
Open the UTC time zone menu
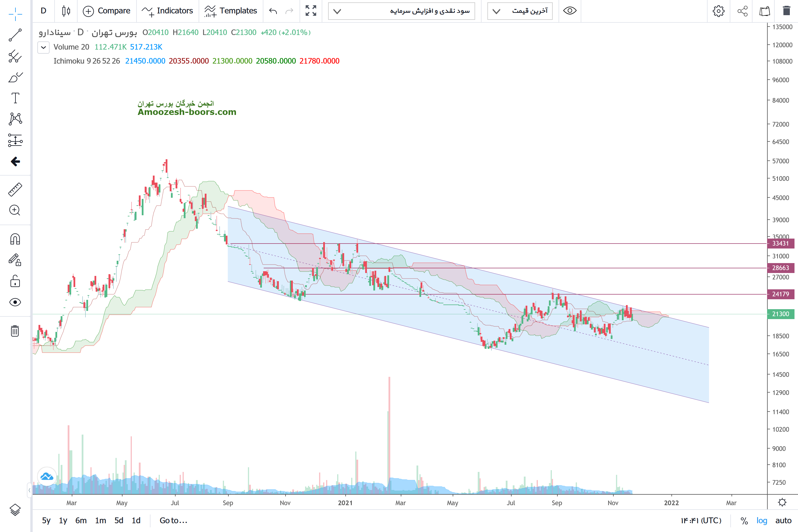pyautogui.click(x=701, y=520)
